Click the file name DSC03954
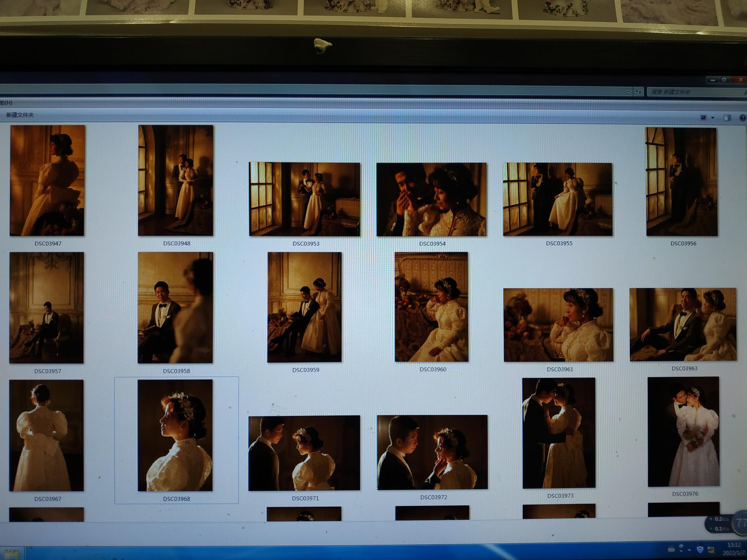747x560 pixels. click(x=432, y=243)
